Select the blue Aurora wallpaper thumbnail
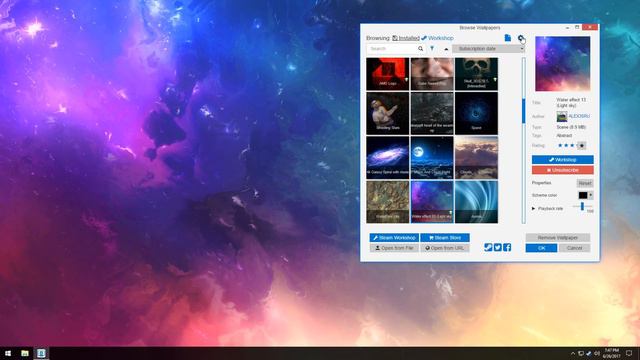 click(x=476, y=202)
